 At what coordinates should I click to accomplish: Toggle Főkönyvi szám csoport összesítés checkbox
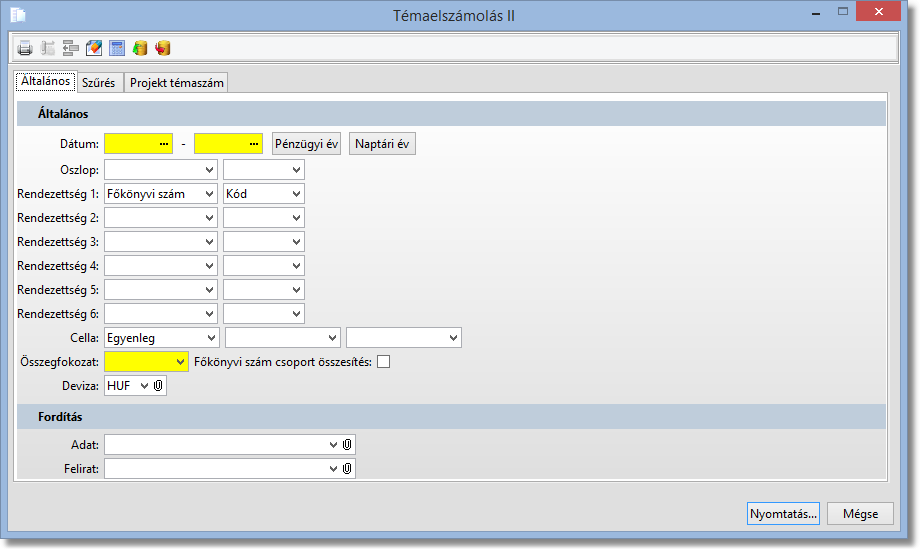click(383, 362)
